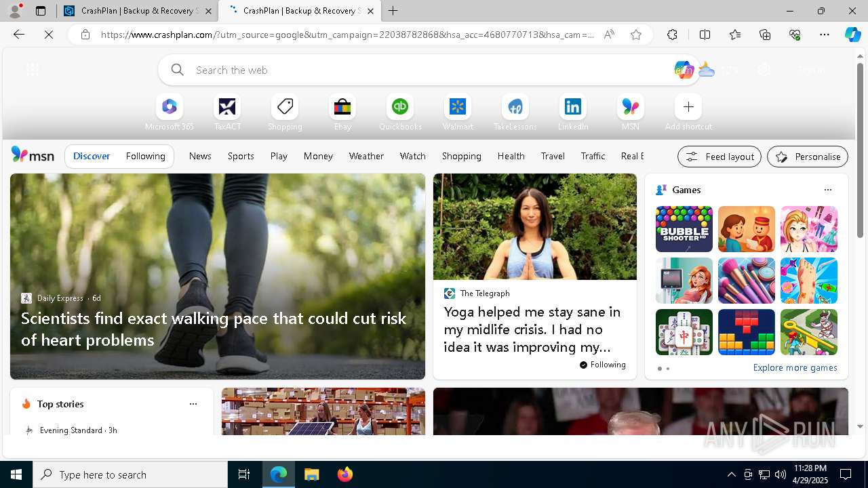Viewport: 868px width, 488px height.
Task: Open Top stories more options menu
Action: [x=193, y=404]
